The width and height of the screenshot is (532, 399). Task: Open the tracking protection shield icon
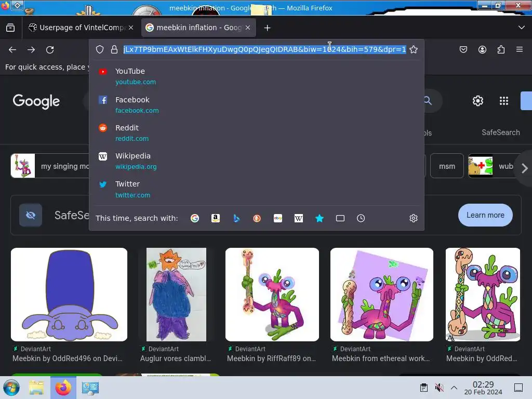100,49
